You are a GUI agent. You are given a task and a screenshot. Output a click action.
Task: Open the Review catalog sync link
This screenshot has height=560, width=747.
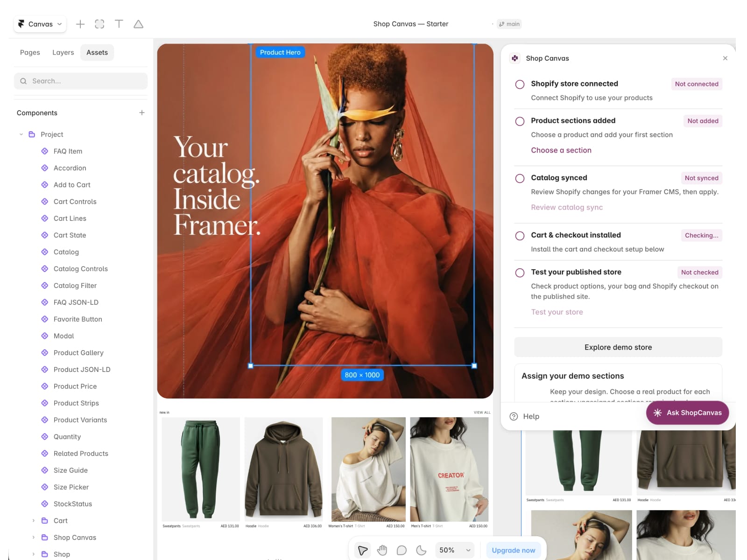click(567, 207)
